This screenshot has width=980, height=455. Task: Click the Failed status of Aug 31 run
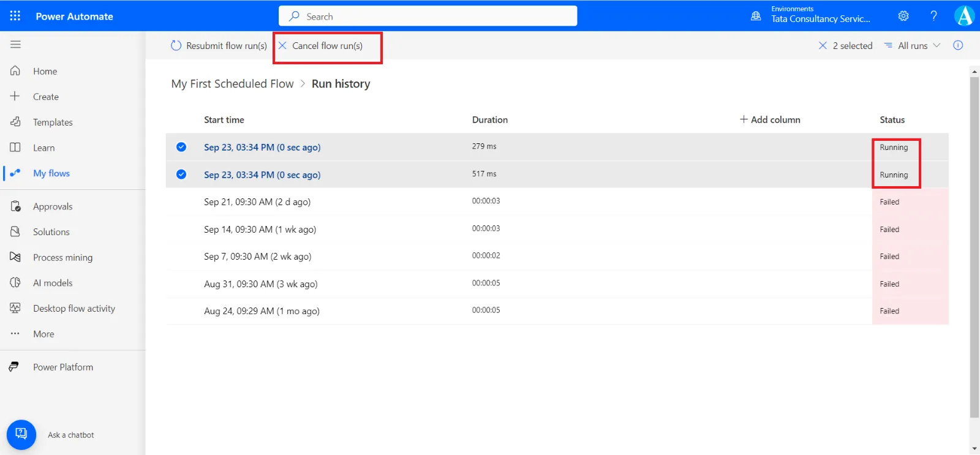[x=889, y=284]
